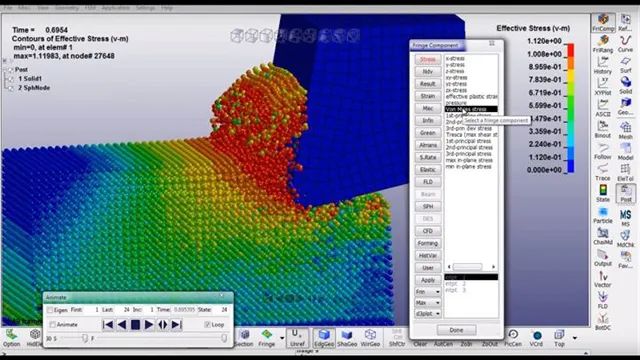Click the State tool icon
Screen dimensions: 640x360
tap(602, 193)
